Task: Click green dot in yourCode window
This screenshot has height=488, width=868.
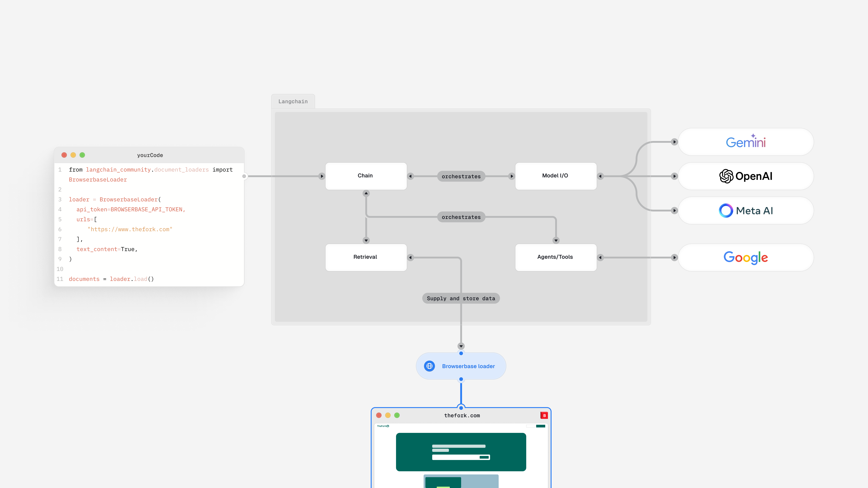Action: tap(82, 155)
